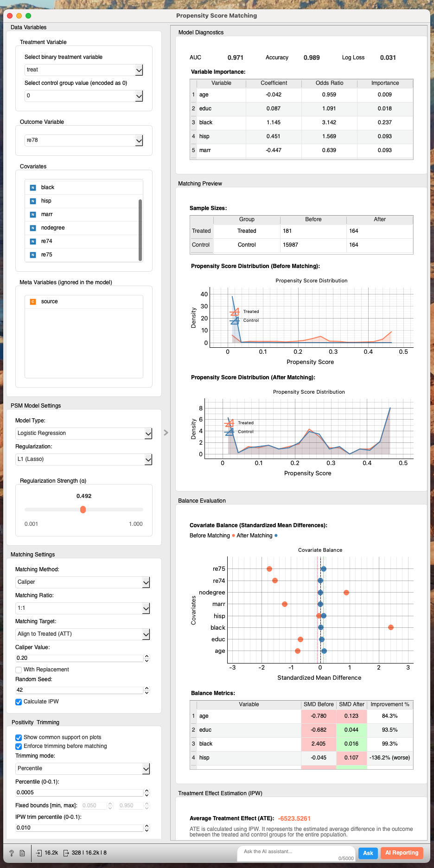The width and height of the screenshot is (434, 868).
Task: Click the Regularization Strength slider handle
Action: pyautogui.click(x=83, y=510)
